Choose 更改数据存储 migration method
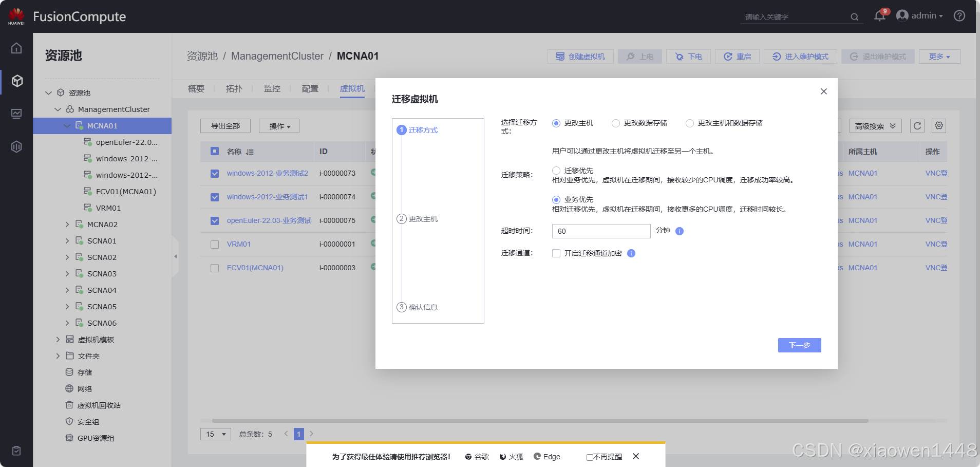This screenshot has height=467, width=980. (616, 123)
